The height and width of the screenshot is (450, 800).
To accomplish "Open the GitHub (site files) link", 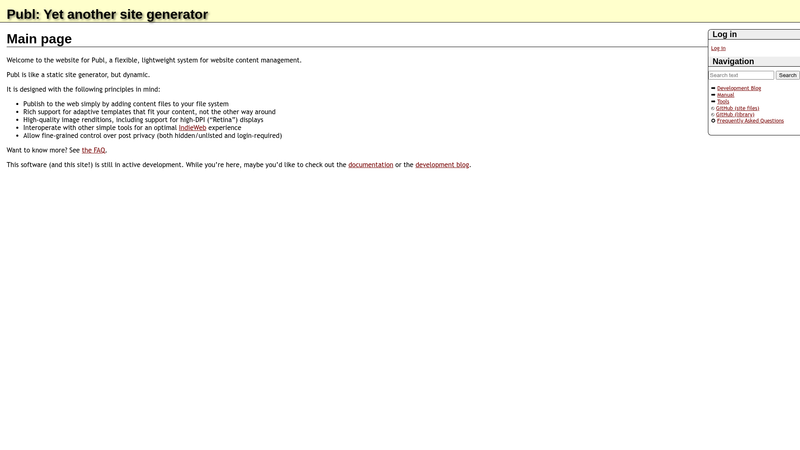I will click(737, 108).
